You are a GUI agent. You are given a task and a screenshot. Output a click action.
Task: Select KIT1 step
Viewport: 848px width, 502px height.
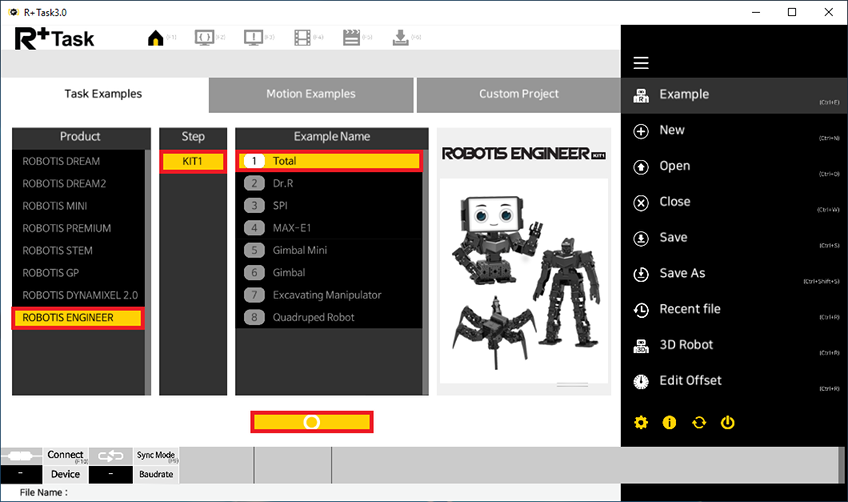click(193, 161)
